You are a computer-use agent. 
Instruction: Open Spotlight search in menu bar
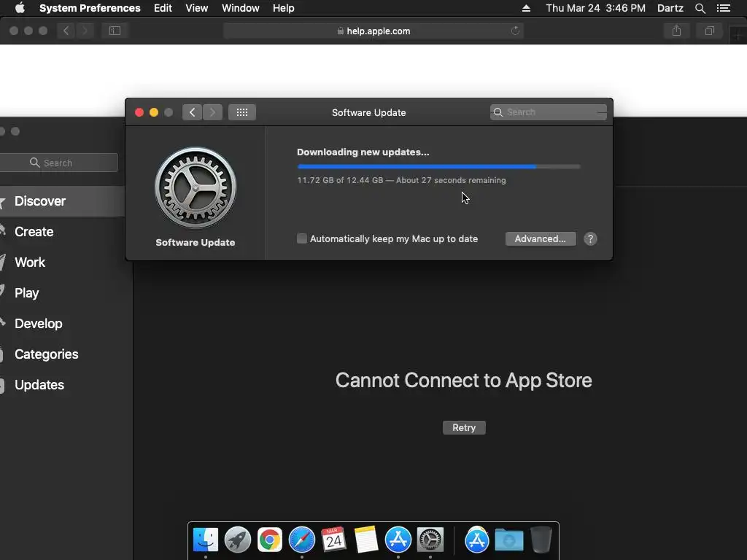coord(700,8)
